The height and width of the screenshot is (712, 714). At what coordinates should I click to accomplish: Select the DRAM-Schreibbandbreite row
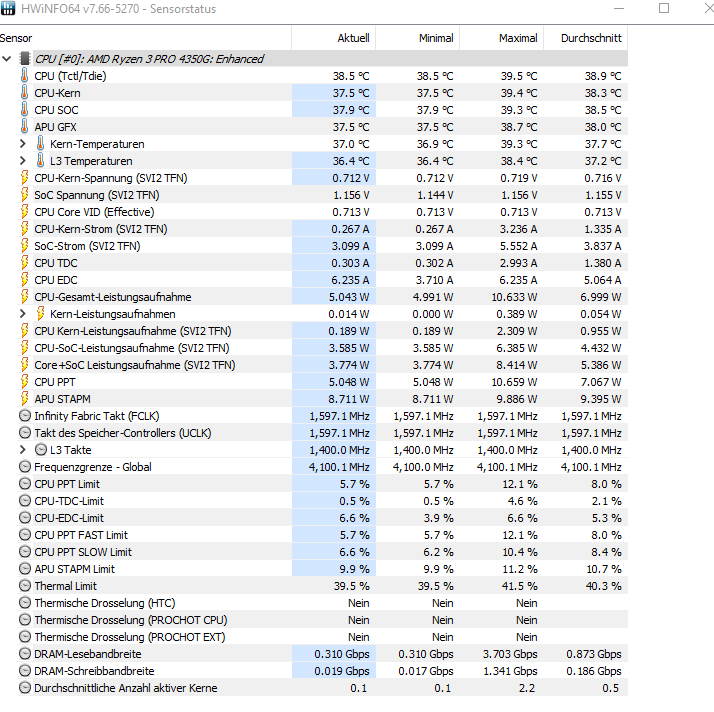[x=322, y=671]
